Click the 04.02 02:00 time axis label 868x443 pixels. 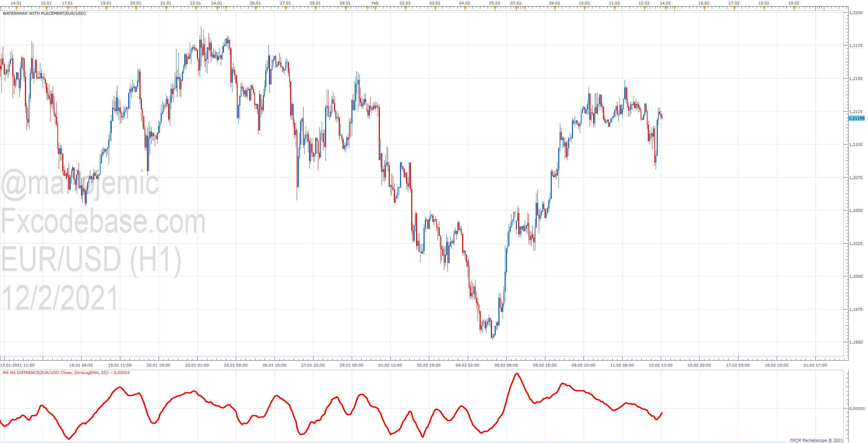pyautogui.click(x=468, y=365)
